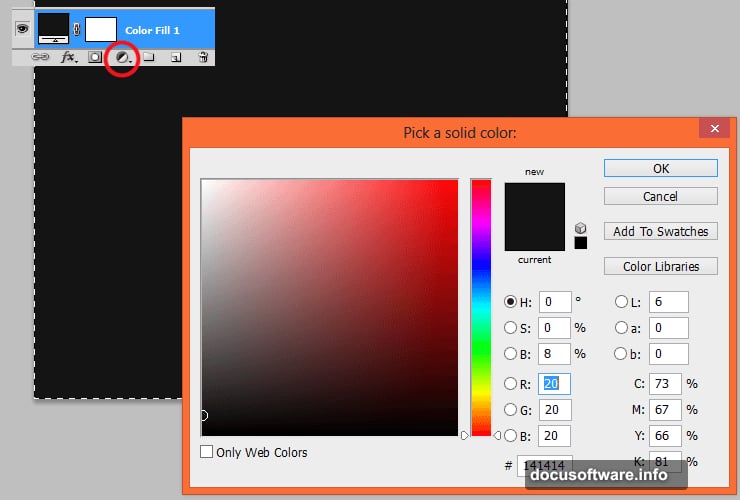Click the C cyan value field
The image size is (740, 500).
coord(665,384)
